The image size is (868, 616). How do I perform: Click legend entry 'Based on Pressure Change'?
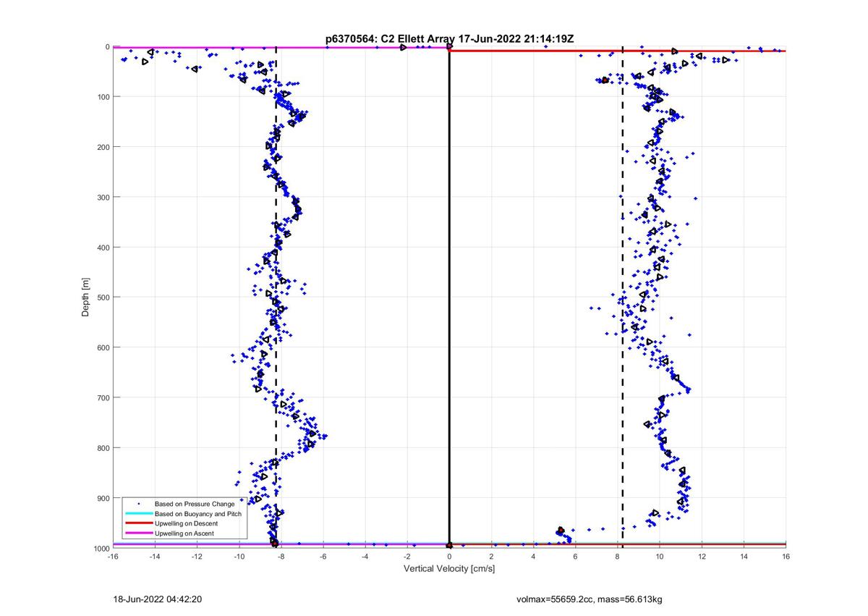point(194,503)
